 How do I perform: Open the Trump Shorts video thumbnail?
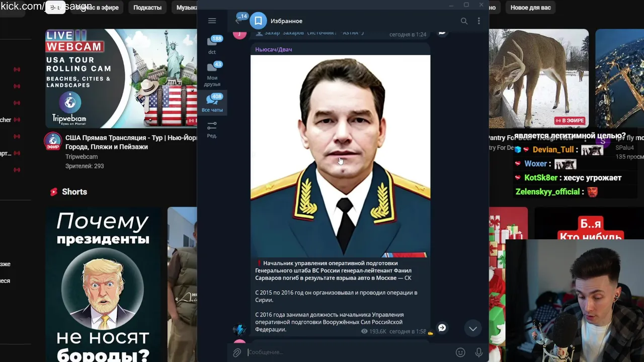tap(103, 285)
